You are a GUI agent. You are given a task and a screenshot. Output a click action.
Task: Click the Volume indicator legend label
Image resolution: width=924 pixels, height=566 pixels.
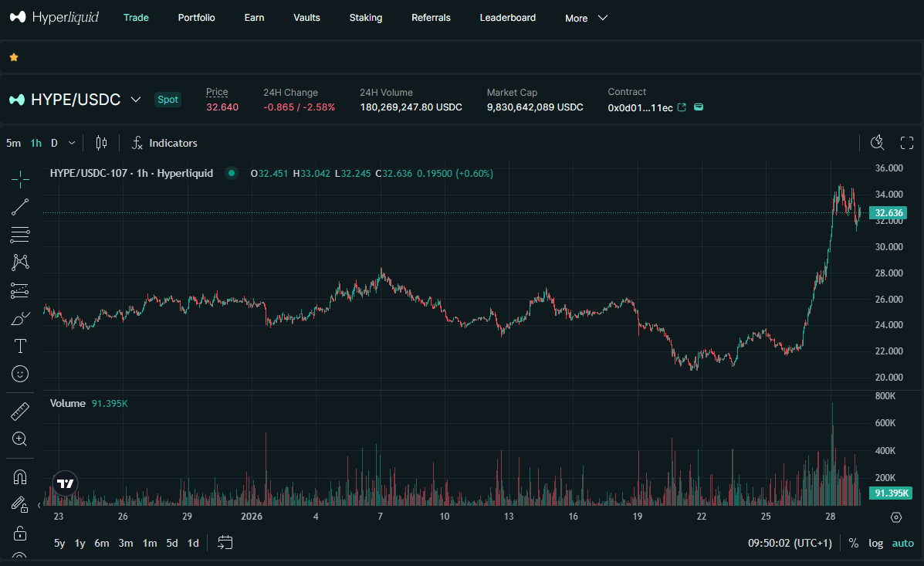[68, 403]
